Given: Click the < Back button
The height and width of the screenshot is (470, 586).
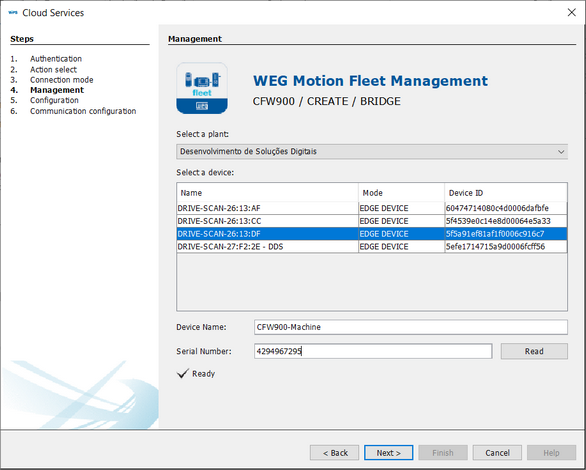Looking at the screenshot, I should pyautogui.click(x=334, y=452).
